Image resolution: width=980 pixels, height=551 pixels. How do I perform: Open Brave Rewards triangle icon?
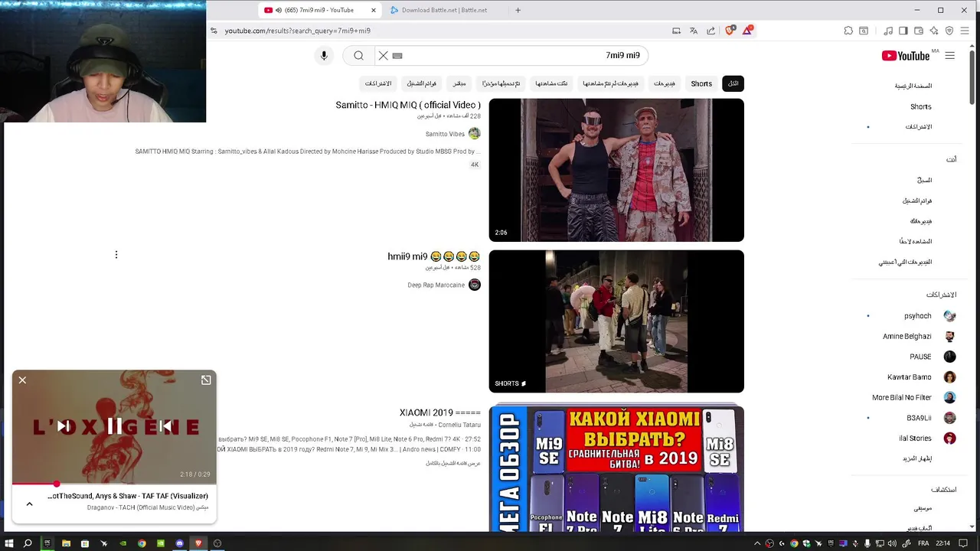coord(747,31)
